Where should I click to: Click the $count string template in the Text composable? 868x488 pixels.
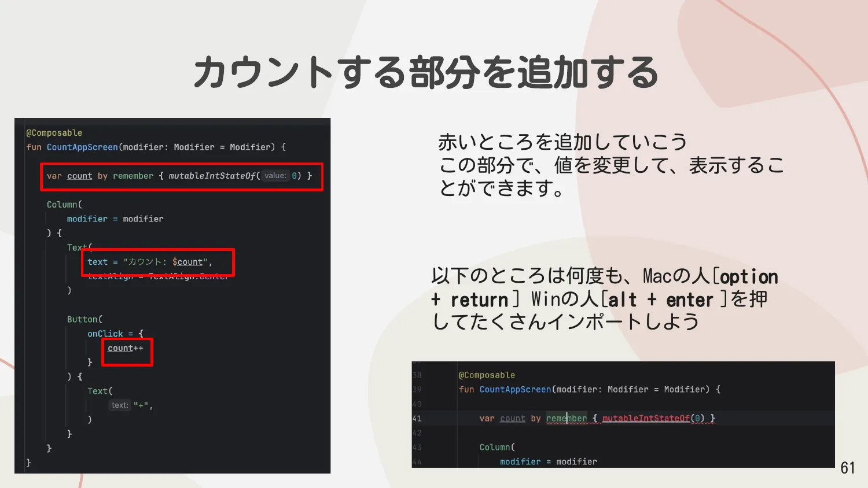click(189, 262)
